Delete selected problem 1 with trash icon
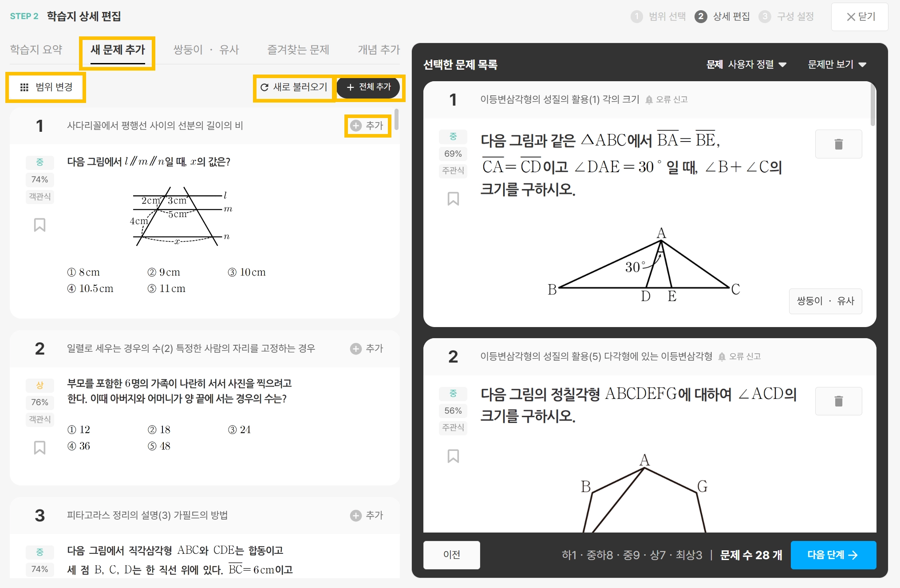 click(838, 144)
